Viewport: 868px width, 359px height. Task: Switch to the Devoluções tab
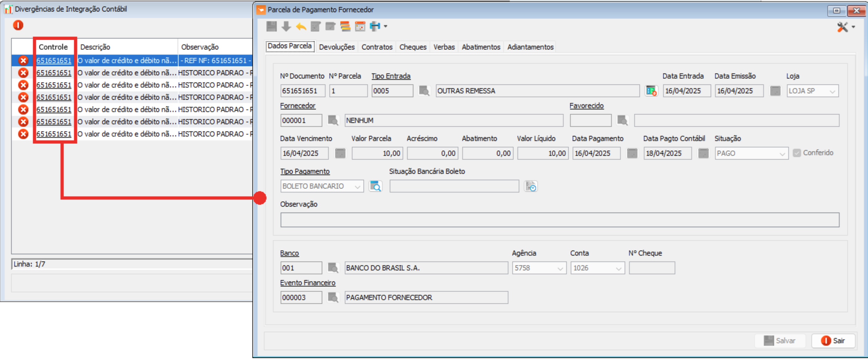point(336,47)
